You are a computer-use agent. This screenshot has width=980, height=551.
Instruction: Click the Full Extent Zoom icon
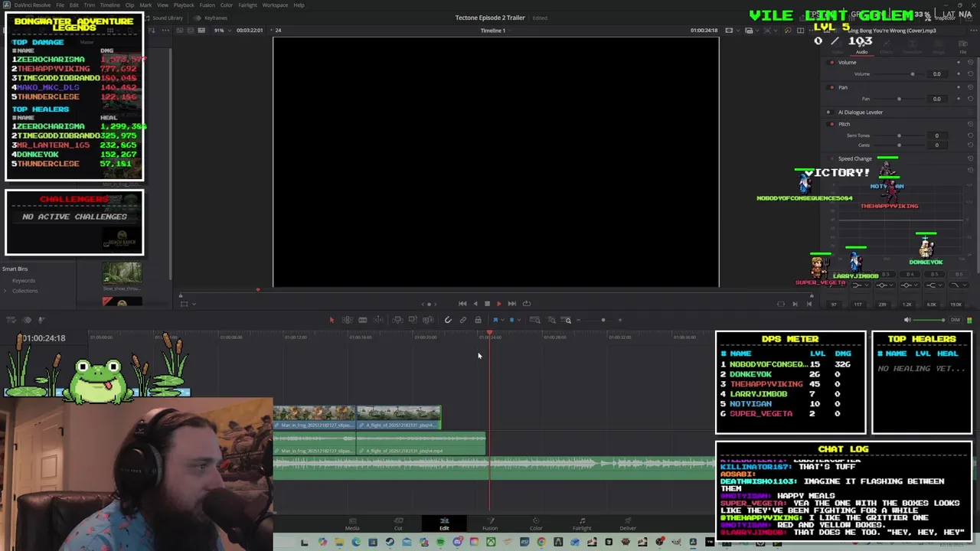pos(535,320)
